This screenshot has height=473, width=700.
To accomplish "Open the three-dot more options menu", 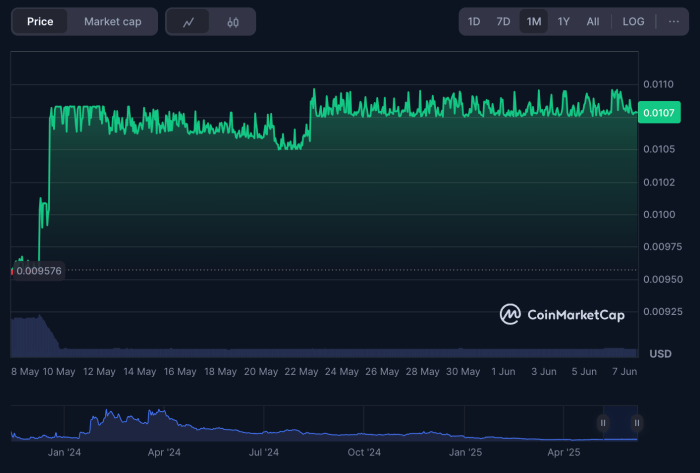I will (x=673, y=22).
